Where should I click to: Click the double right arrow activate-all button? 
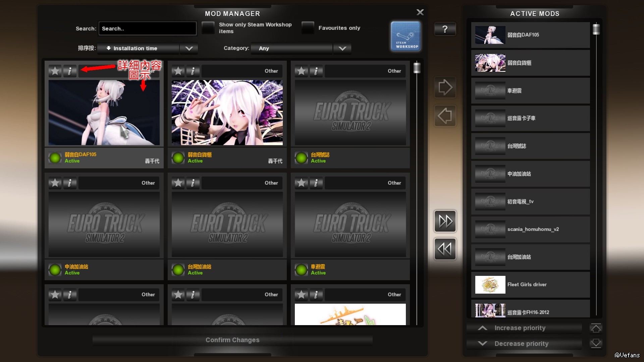point(445,221)
